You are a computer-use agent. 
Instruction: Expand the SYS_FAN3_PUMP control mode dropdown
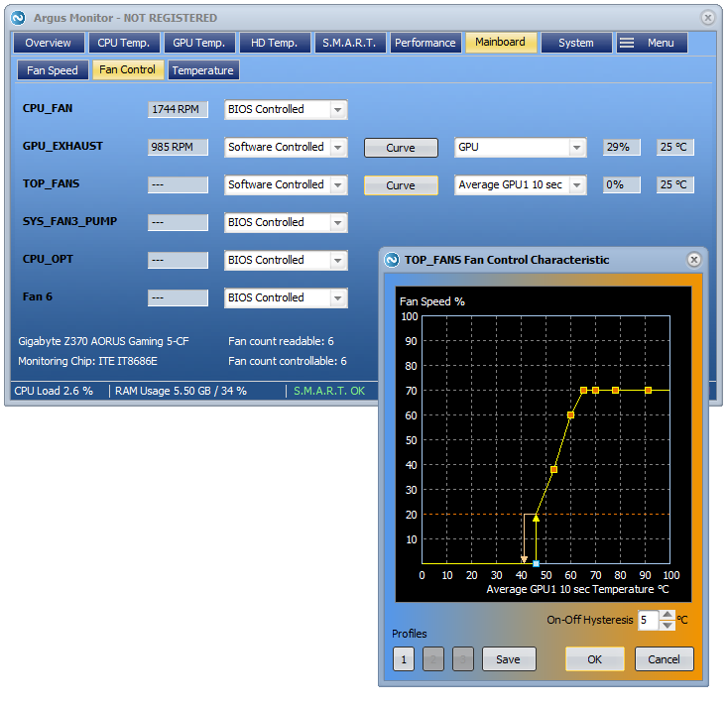(338, 223)
